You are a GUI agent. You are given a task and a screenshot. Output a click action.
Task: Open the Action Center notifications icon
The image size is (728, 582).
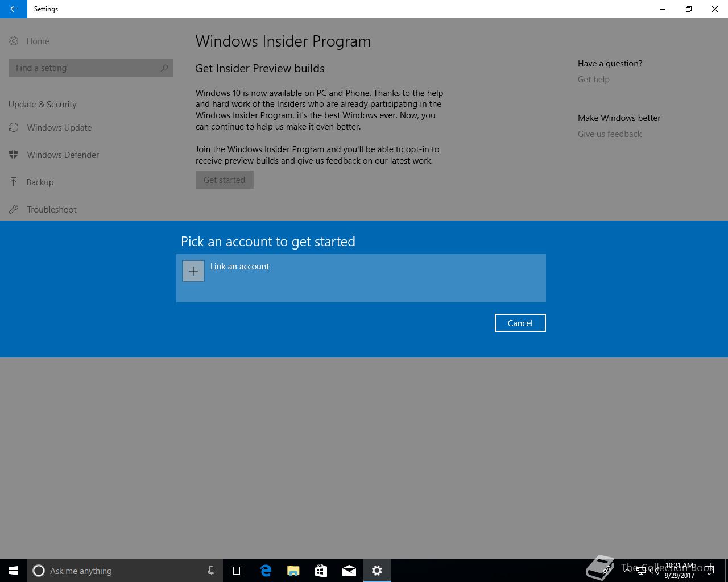[x=709, y=571]
